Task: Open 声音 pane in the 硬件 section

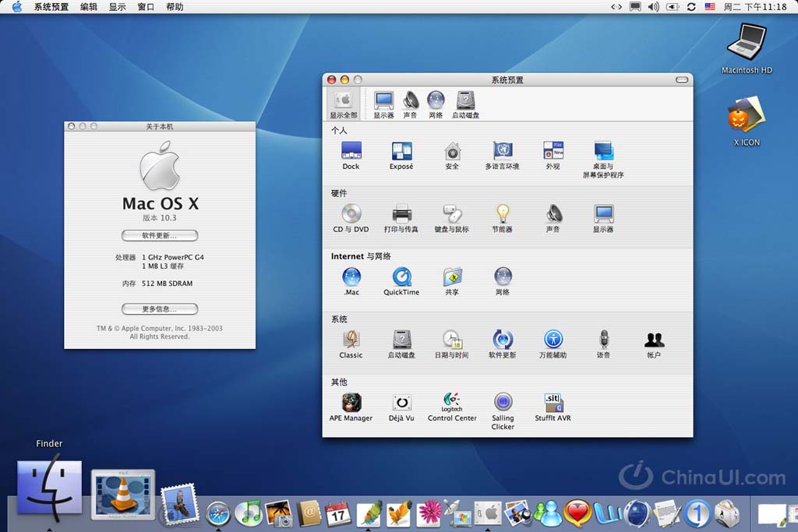Action: [553, 219]
